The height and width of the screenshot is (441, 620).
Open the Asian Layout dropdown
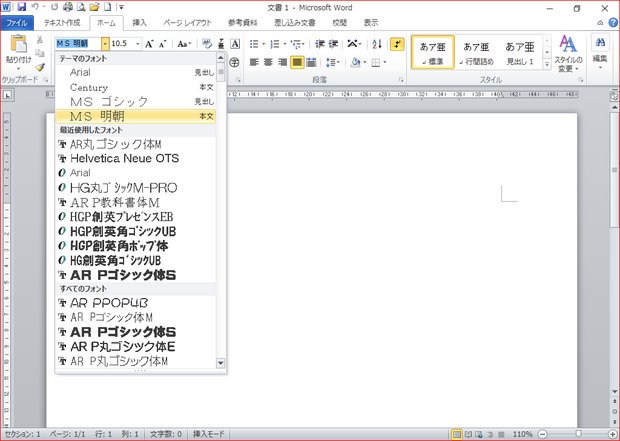point(354,44)
